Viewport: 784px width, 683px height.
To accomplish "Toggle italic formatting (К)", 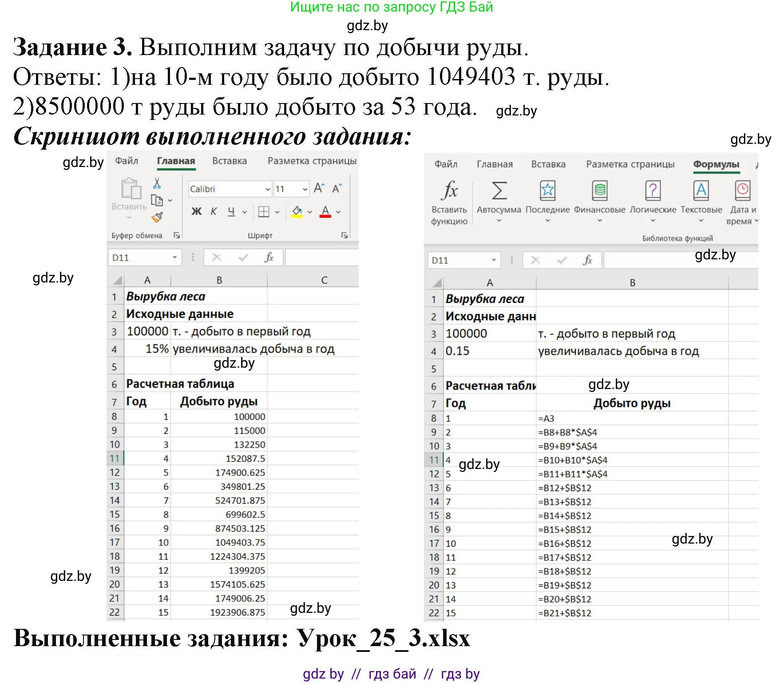I will pos(214,211).
